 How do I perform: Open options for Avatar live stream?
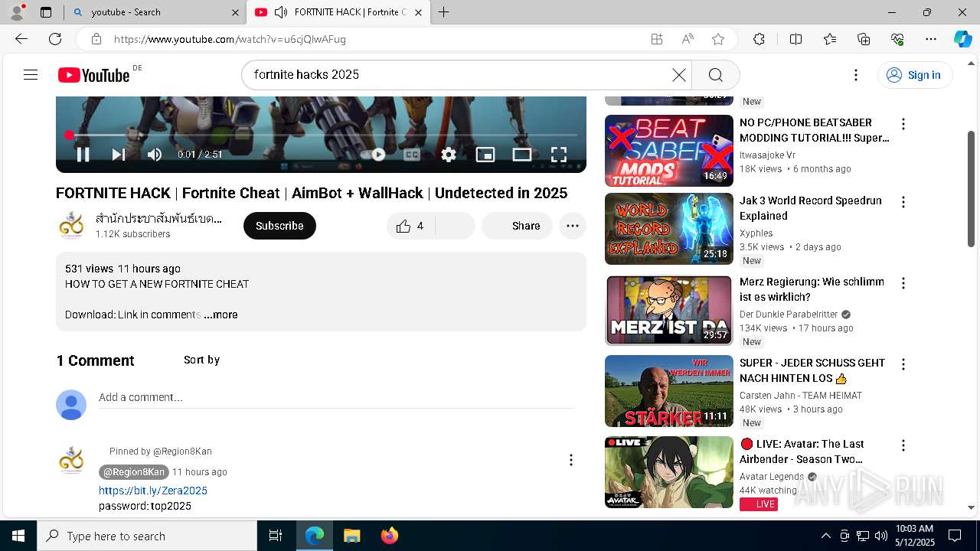coord(903,445)
